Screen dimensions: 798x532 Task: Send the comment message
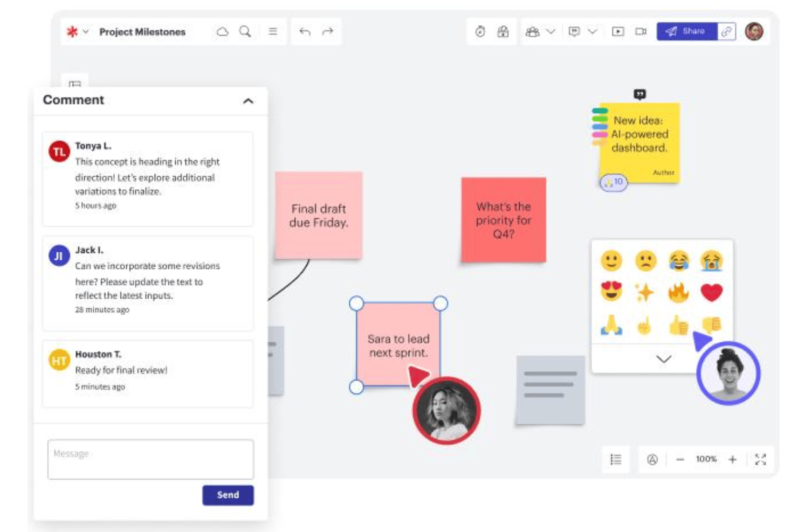[228, 495]
